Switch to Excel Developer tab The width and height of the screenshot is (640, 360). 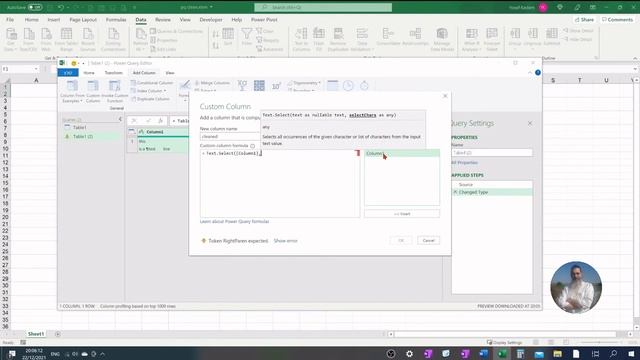coord(211,20)
